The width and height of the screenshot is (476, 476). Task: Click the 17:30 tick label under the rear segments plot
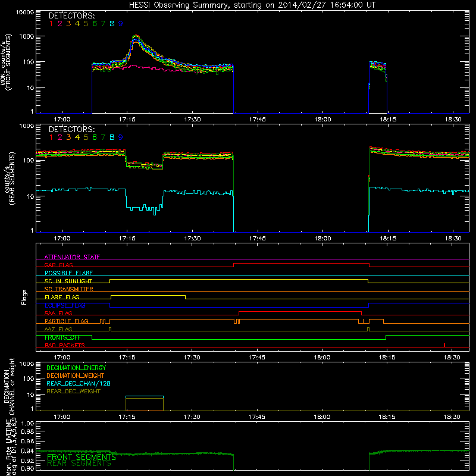(192, 239)
